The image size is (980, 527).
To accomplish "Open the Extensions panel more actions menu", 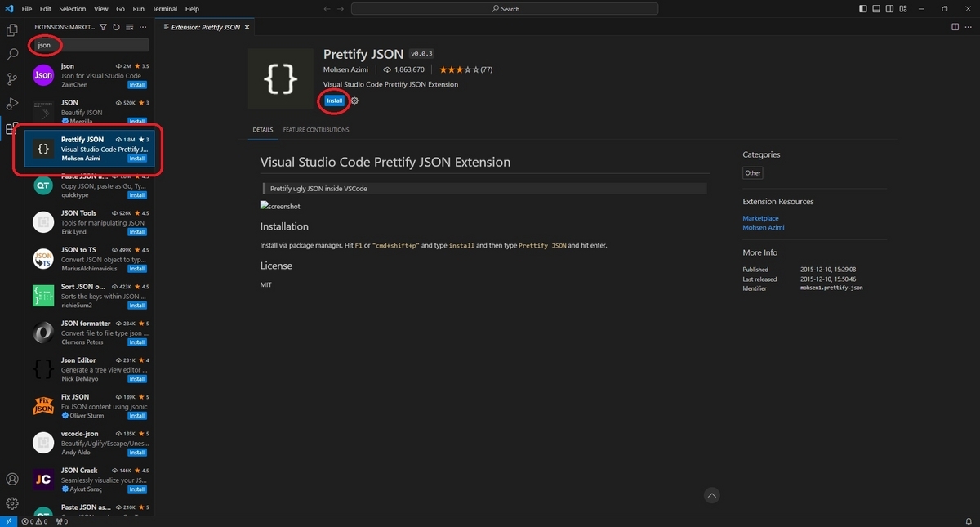I will tap(143, 27).
